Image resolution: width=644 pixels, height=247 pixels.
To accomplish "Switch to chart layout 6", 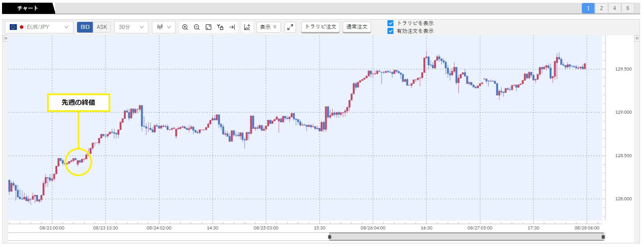I will coord(628,8).
